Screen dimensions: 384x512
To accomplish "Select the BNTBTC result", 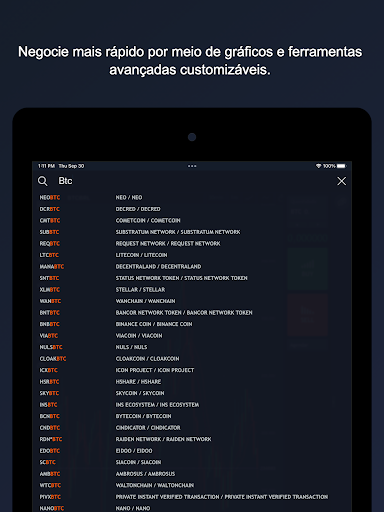I will 49,313.
